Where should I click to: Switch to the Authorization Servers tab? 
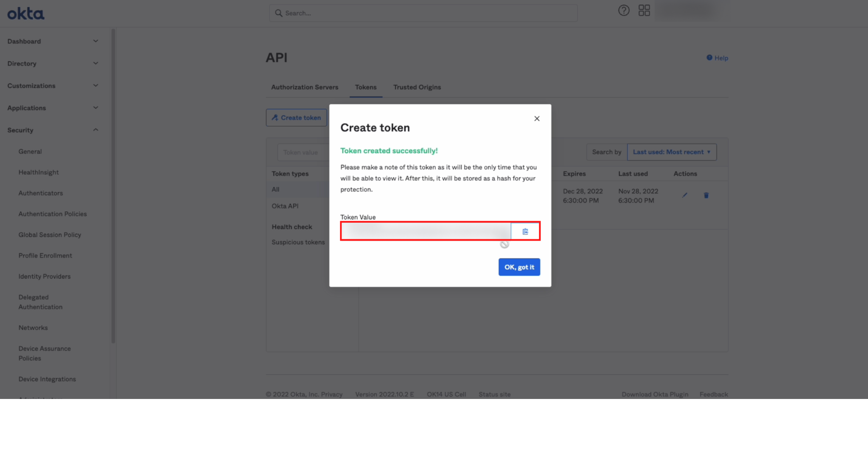point(304,87)
